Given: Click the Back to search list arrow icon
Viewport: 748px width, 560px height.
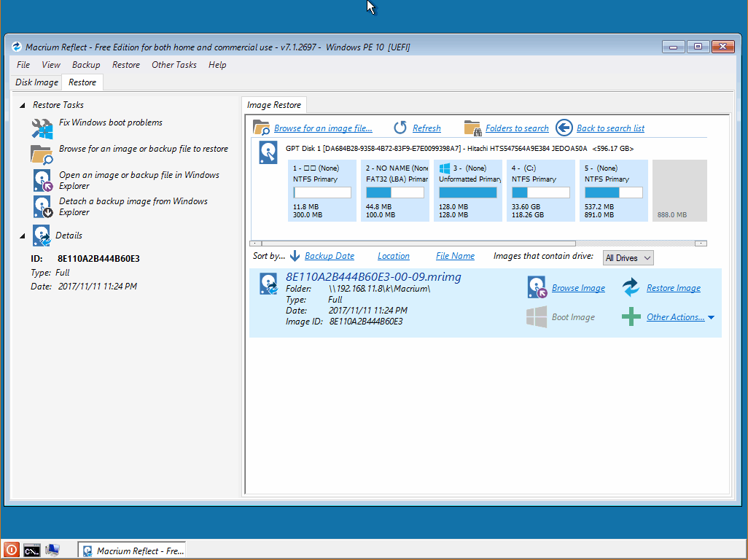Looking at the screenshot, I should pyautogui.click(x=564, y=128).
